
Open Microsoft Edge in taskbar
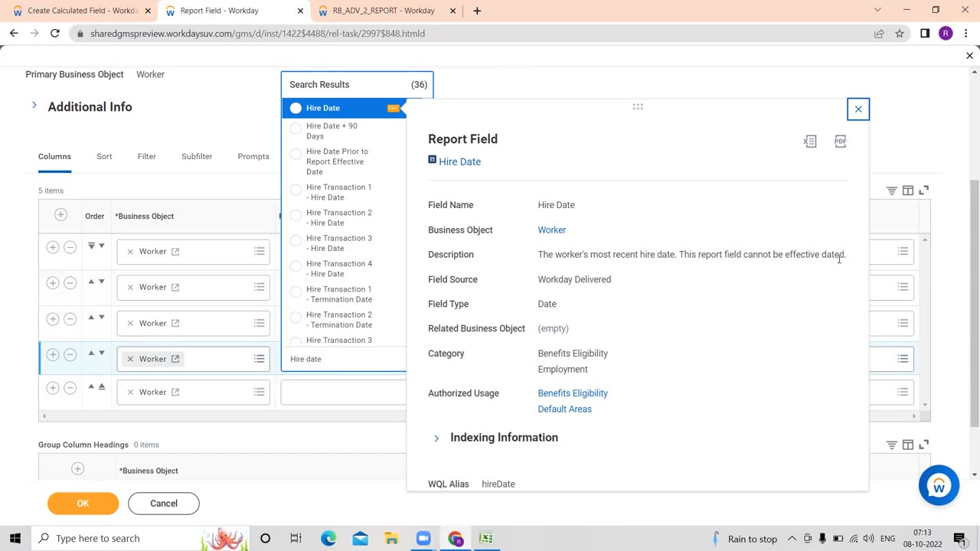tap(328, 538)
